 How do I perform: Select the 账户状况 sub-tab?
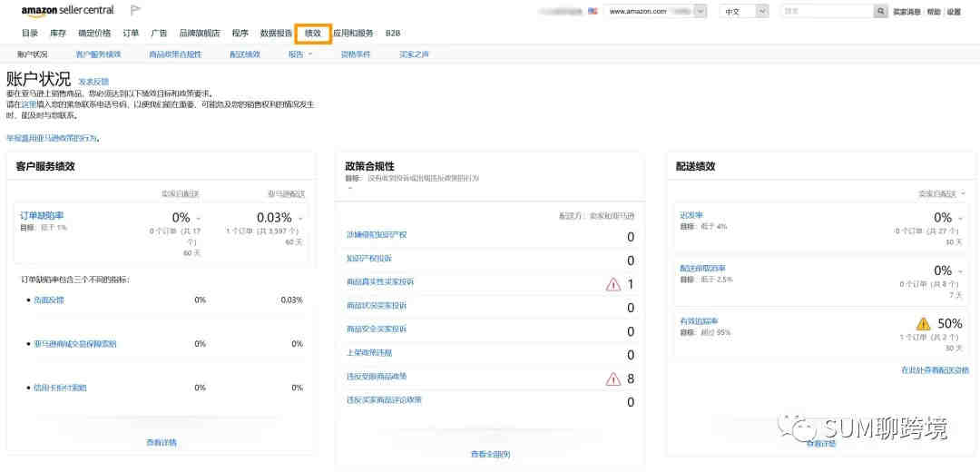(x=33, y=54)
